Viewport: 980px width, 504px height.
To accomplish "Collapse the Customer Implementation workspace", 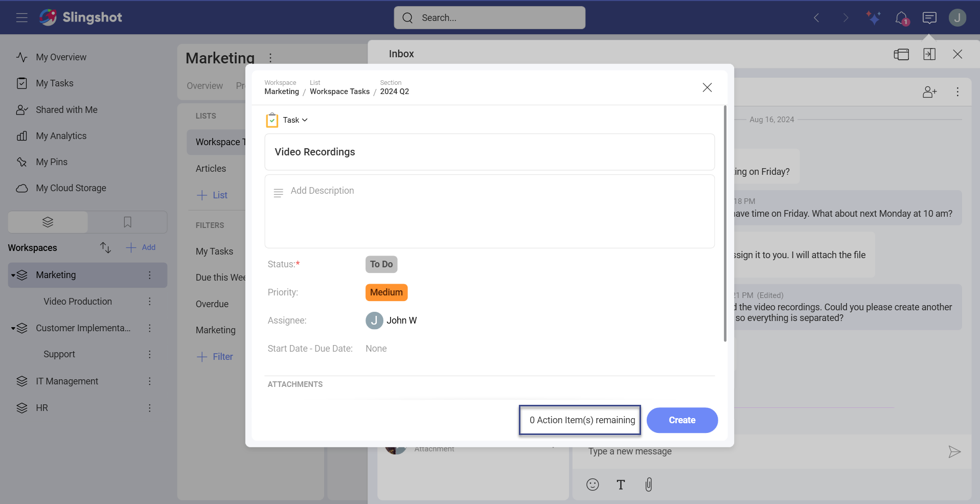I will coord(13,329).
